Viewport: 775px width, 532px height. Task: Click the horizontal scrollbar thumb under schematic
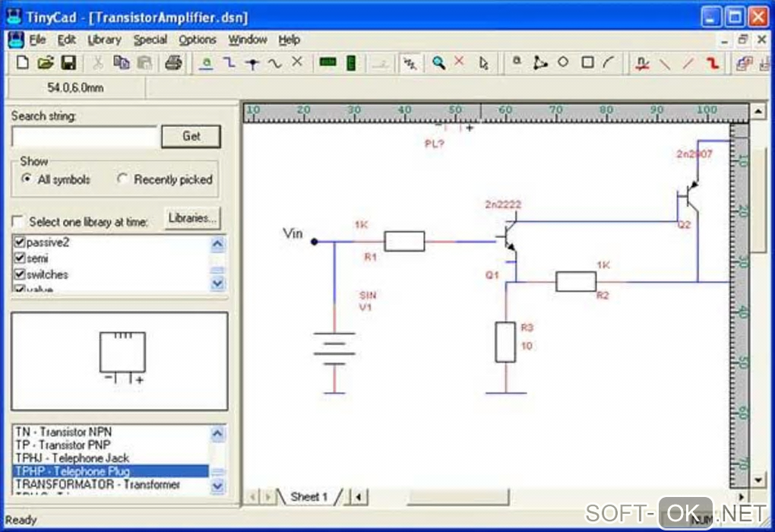(457, 497)
